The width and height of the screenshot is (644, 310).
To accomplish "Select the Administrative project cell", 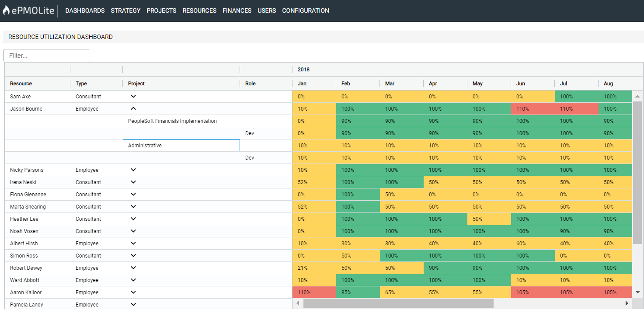I will 181,146.
